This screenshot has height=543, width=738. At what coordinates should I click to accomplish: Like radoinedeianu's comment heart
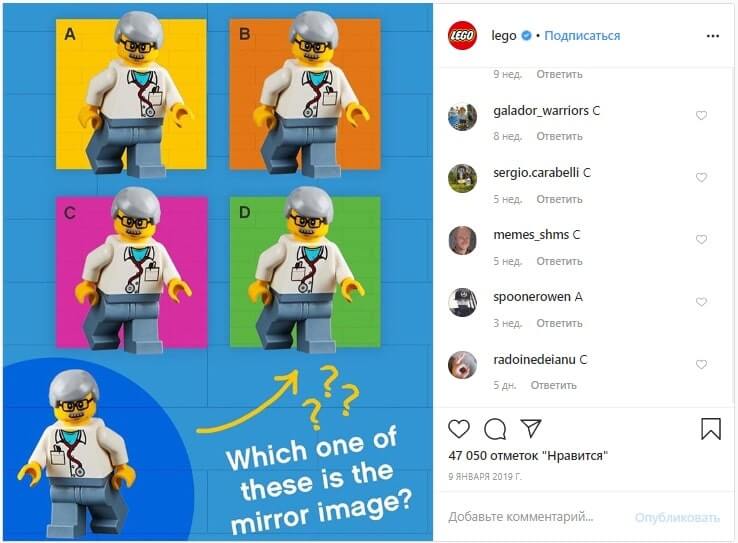(701, 364)
